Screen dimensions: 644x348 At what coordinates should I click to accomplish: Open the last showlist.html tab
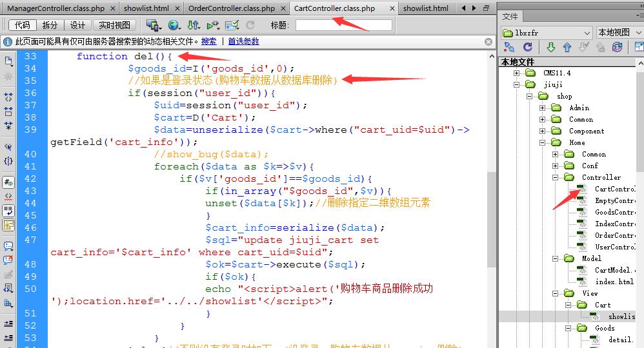425,8
